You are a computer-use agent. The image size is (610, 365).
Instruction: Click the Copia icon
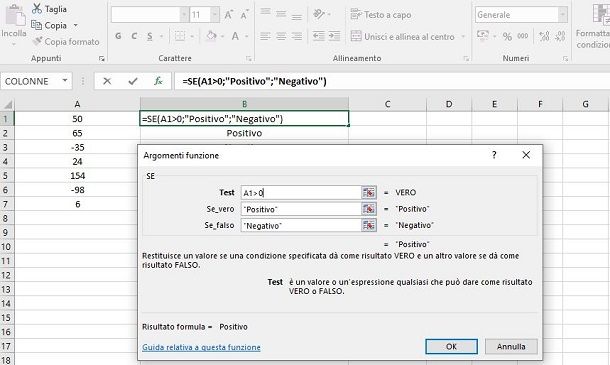37,25
